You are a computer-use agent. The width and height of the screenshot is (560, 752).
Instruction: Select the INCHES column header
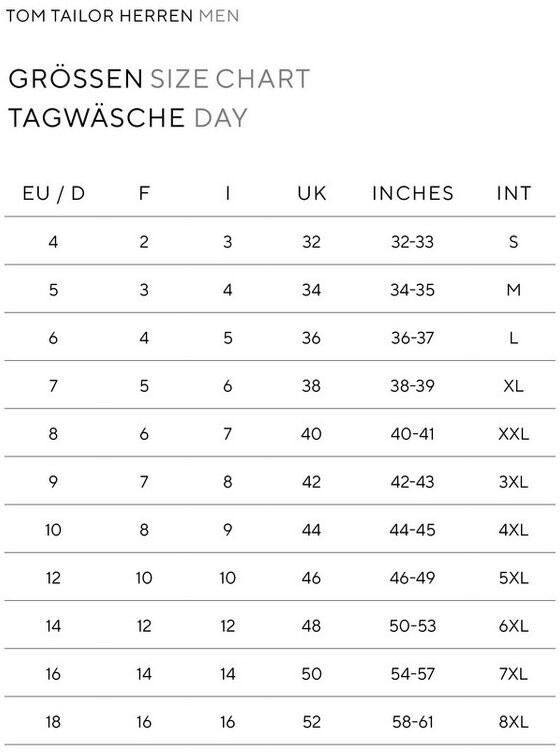(x=412, y=193)
